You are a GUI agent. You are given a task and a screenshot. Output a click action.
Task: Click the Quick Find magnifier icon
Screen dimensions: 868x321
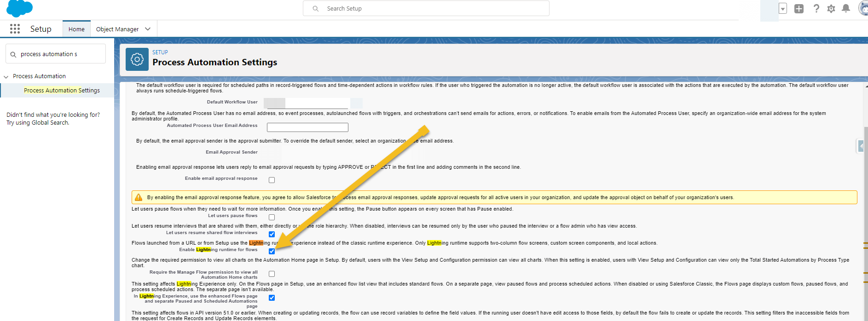[x=13, y=54]
